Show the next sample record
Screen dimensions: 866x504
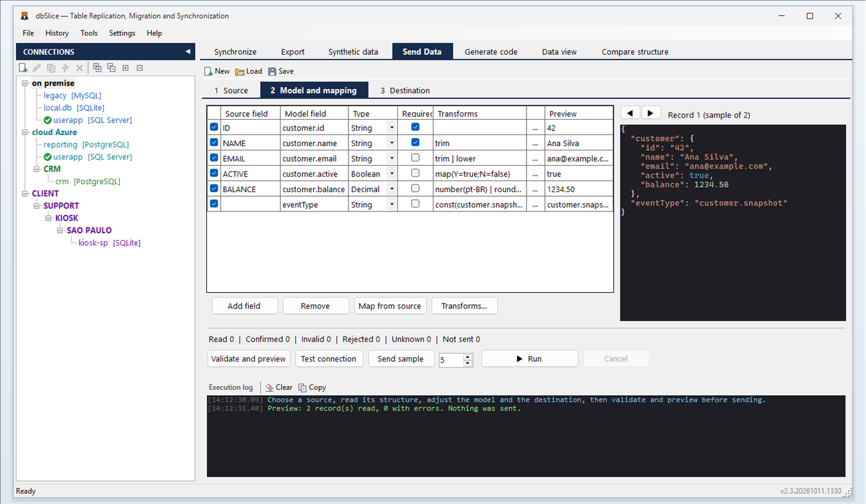(x=651, y=113)
